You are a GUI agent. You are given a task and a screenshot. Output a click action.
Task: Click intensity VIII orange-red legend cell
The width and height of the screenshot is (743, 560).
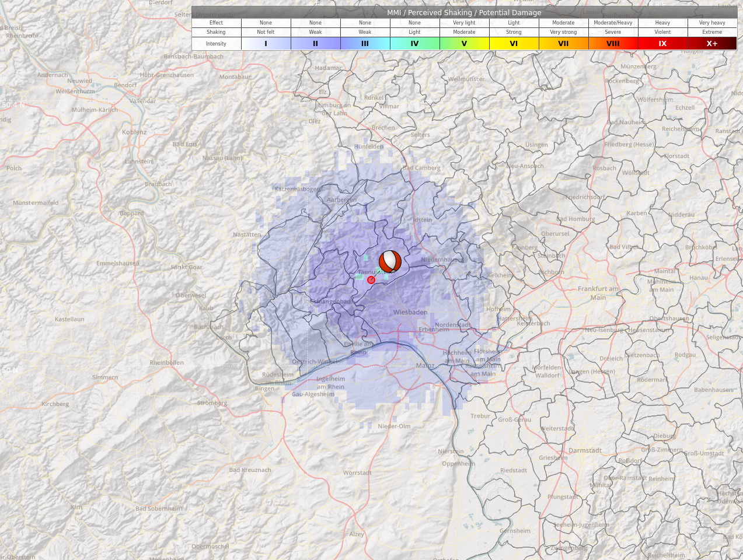click(613, 44)
